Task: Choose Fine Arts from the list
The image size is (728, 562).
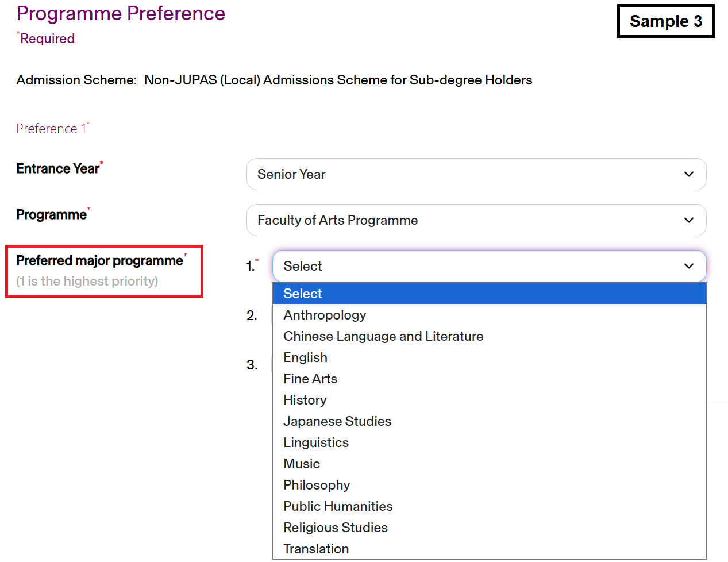Action: pos(310,379)
